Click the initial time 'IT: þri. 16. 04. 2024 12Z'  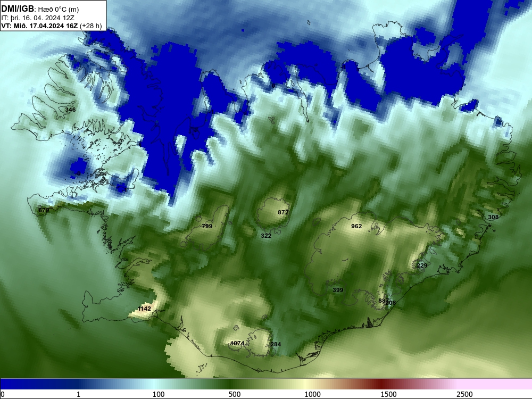(38, 18)
